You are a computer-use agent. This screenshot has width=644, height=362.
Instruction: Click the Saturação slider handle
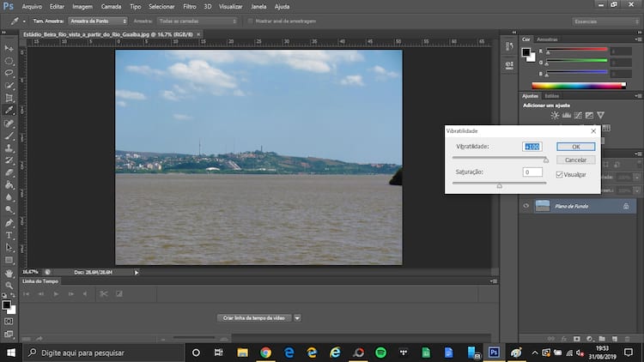pos(500,185)
